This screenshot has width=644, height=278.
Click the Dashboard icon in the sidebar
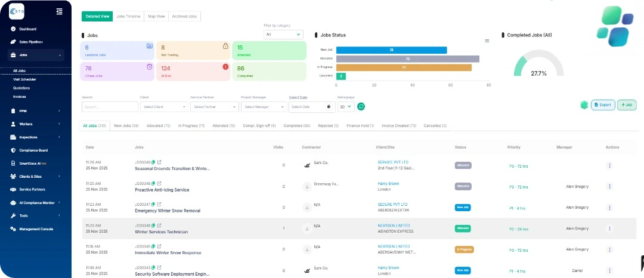tap(13, 29)
